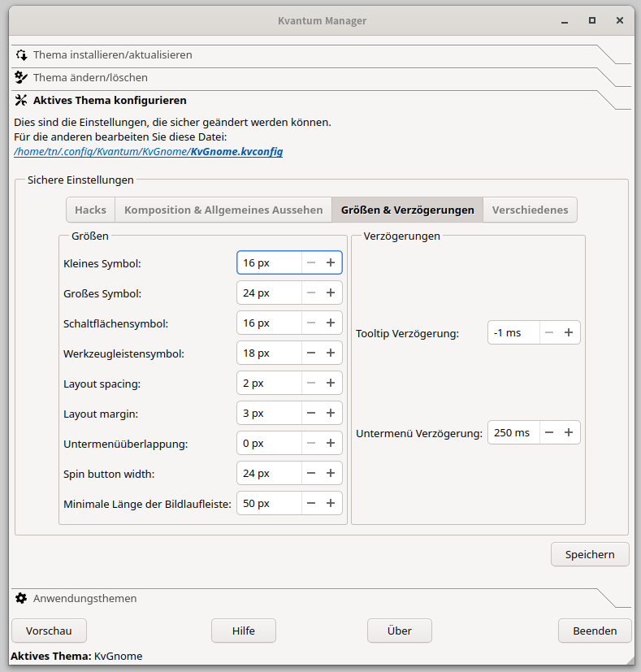The width and height of the screenshot is (641, 672).
Task: Open the Über dialog
Action: tap(399, 631)
